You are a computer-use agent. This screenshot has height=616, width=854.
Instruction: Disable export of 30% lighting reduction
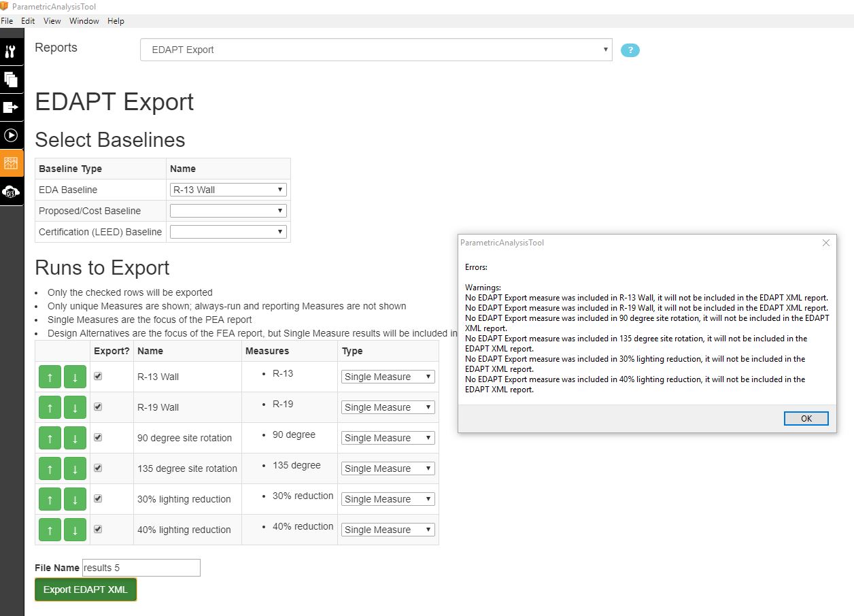click(x=98, y=498)
